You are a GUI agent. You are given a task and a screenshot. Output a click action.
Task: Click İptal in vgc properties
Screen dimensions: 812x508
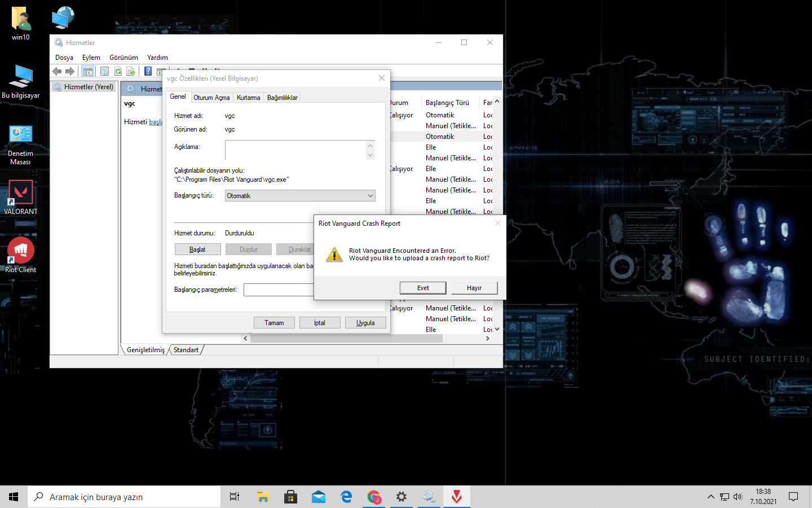coord(320,323)
